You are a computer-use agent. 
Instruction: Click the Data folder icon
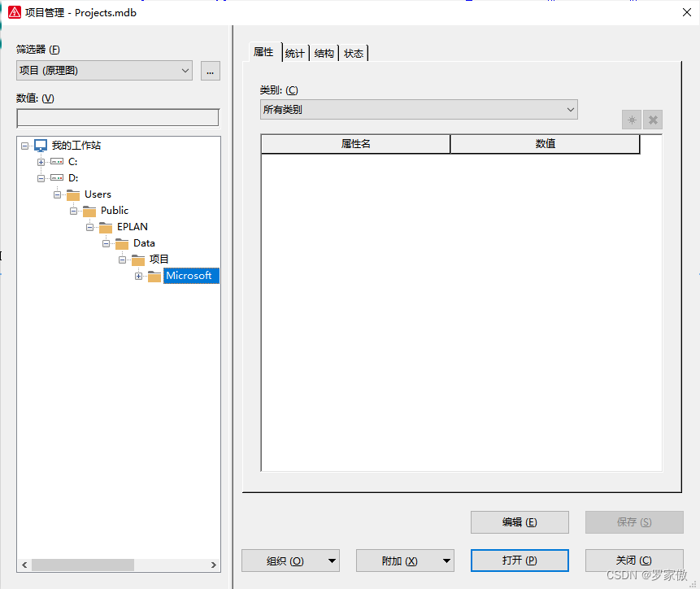point(122,243)
